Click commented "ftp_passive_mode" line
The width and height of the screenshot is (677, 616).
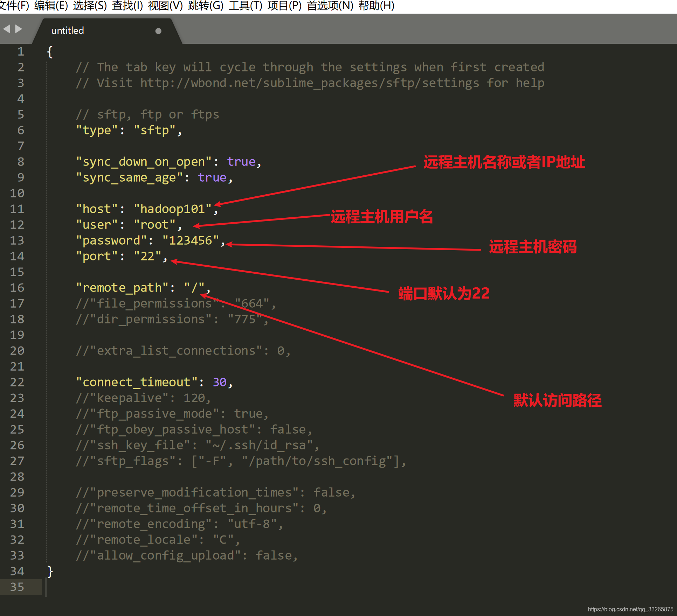172,414
